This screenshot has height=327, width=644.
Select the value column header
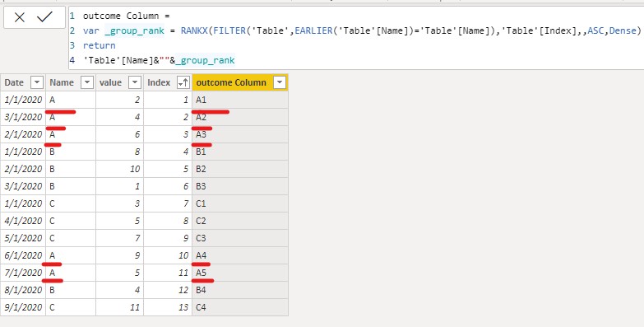tap(119, 82)
